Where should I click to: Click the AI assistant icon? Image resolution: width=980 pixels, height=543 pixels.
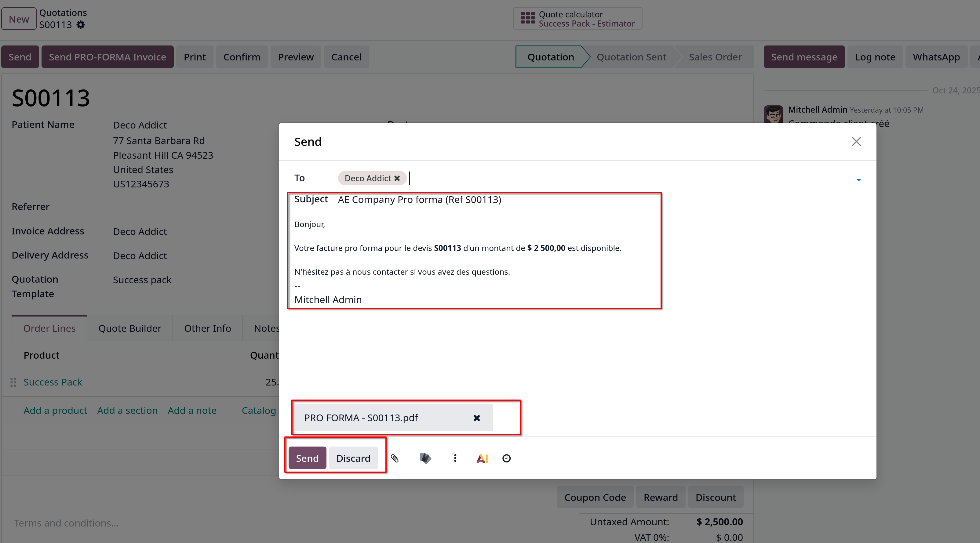[x=482, y=458]
